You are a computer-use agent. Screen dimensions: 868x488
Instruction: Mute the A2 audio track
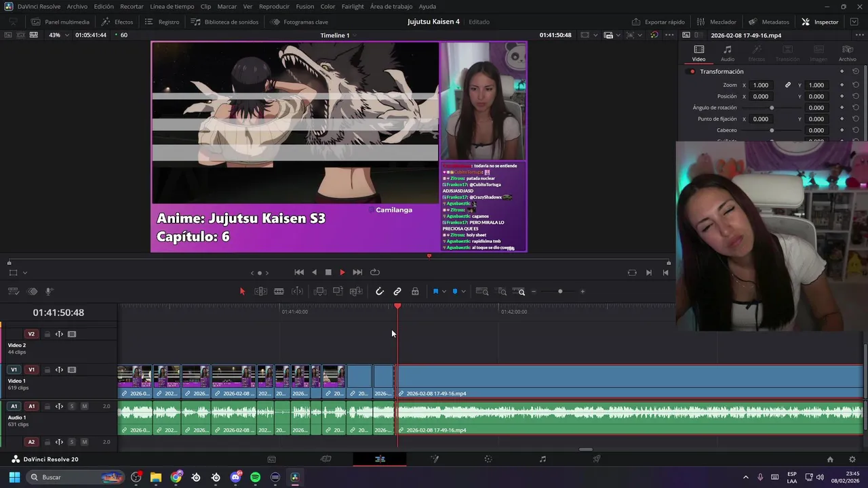(x=84, y=442)
